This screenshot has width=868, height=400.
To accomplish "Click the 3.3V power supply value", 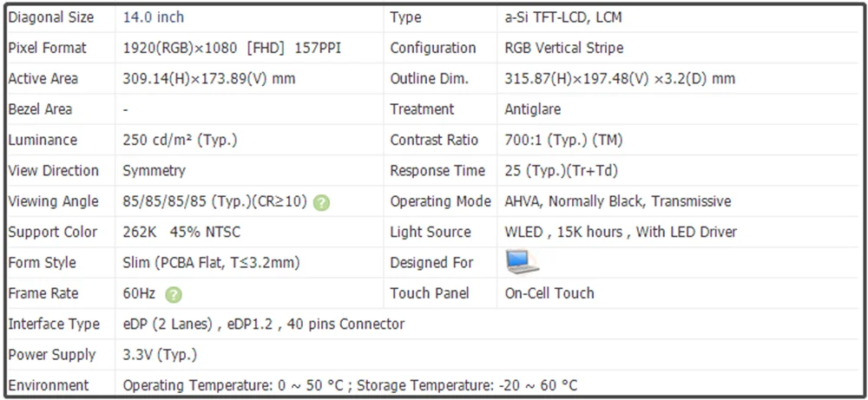I will (161, 354).
